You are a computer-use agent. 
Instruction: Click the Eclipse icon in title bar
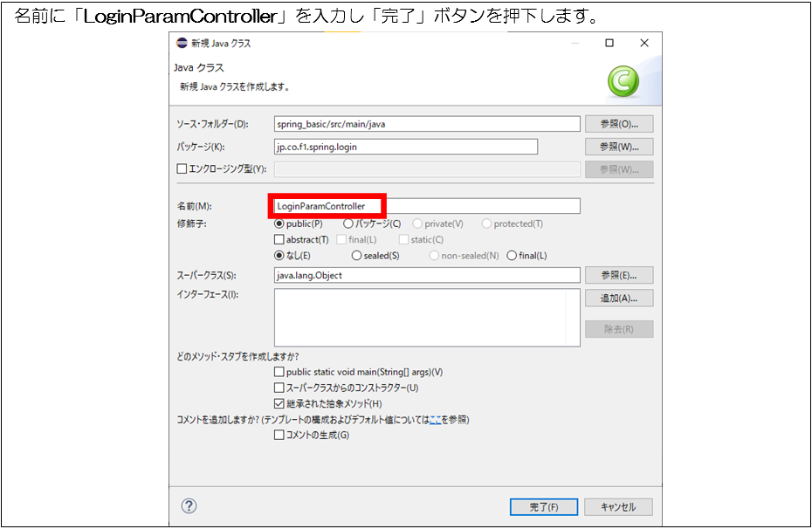[182, 43]
